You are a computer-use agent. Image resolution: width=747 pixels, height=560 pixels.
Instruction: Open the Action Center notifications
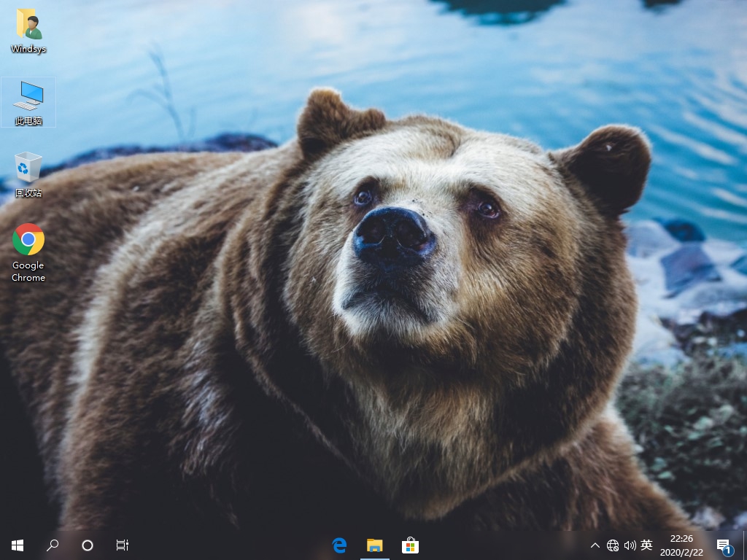724,545
